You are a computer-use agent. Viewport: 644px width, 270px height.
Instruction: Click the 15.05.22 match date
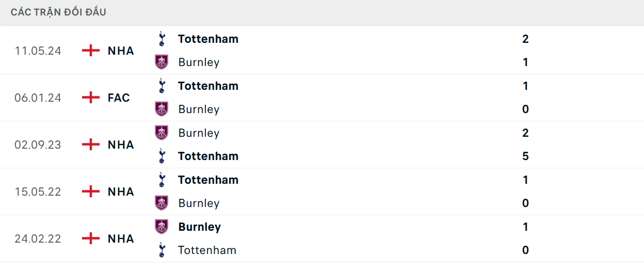pos(38,192)
